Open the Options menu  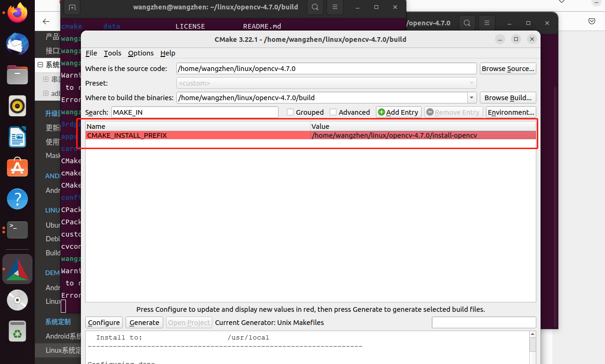coord(140,53)
